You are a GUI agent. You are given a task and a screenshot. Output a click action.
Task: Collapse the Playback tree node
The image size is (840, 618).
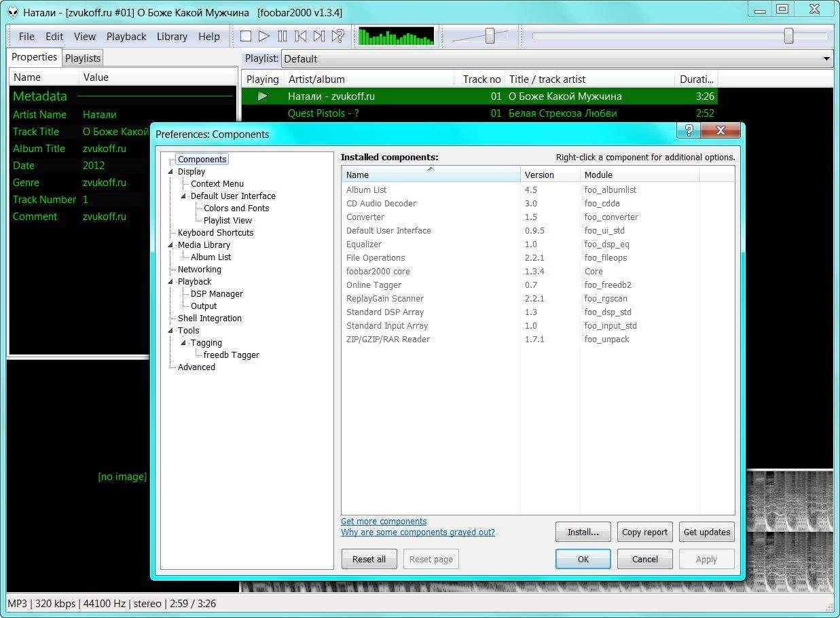click(170, 282)
